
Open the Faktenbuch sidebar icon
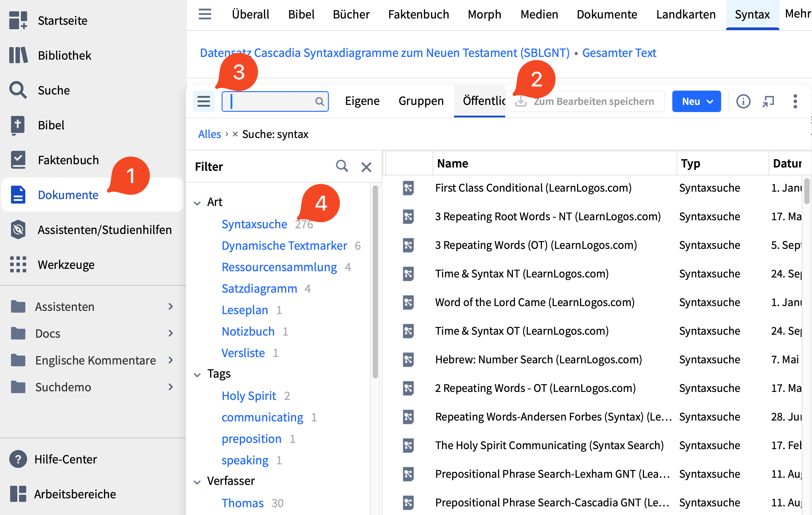point(18,160)
